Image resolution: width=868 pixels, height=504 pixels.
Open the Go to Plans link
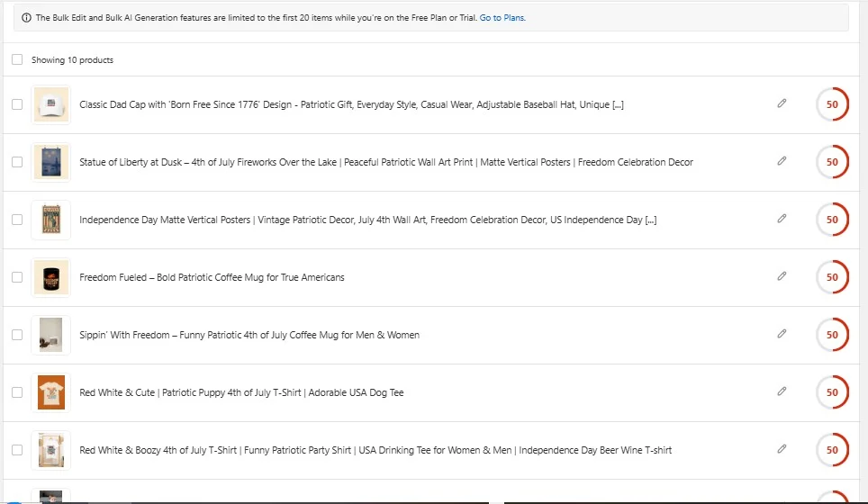(x=502, y=17)
